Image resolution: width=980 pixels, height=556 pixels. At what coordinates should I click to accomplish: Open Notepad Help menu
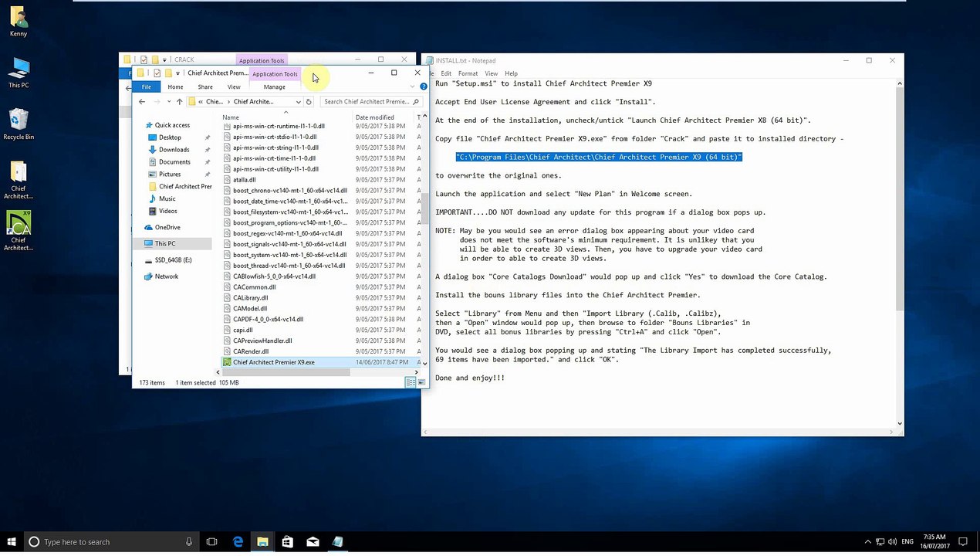511,73
